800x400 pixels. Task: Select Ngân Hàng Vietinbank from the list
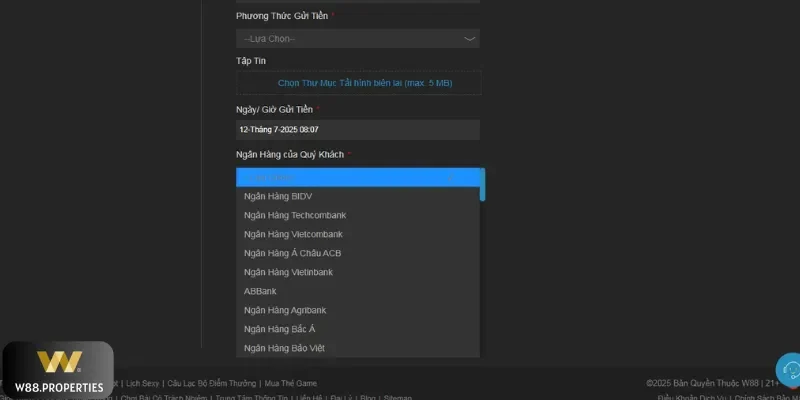tap(289, 272)
